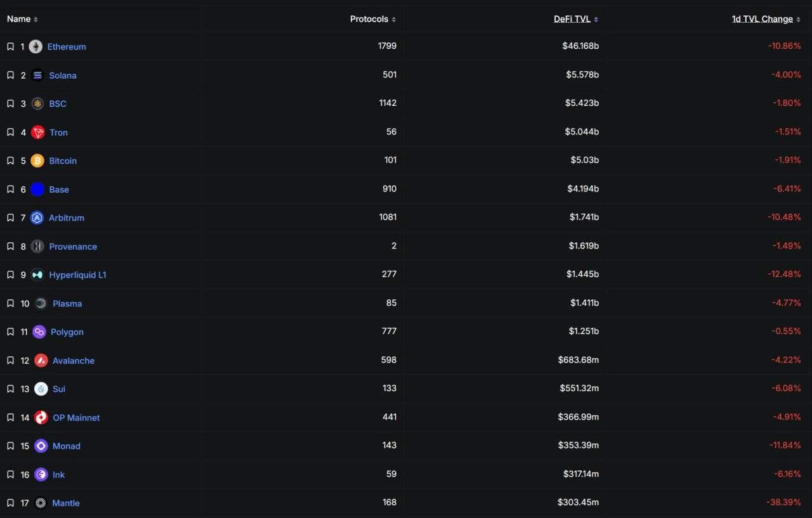Click the Arbitrum chain logo icon
Screen dimensions: 812x518
(x=37, y=218)
